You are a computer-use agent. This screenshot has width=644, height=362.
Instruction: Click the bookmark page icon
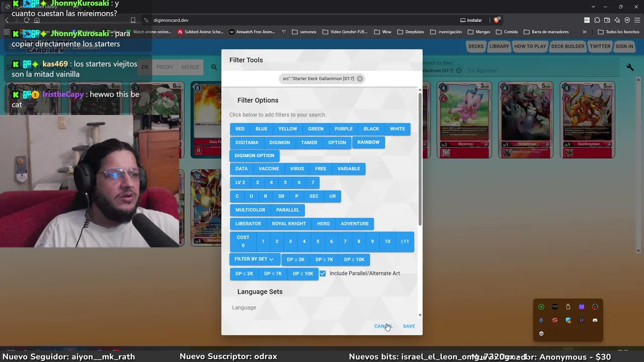133,20
